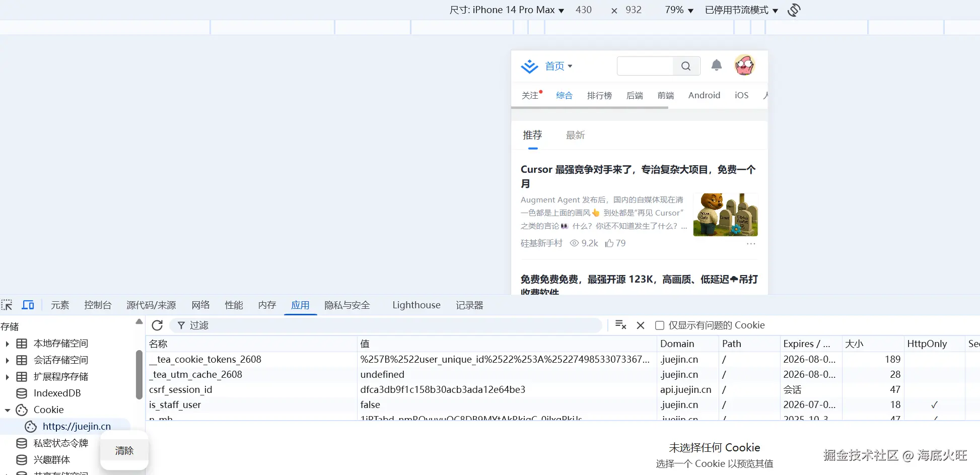Image resolution: width=980 pixels, height=475 pixels.
Task: Open the iPhone 14 Pro Max device dropdown
Action: 507,10
